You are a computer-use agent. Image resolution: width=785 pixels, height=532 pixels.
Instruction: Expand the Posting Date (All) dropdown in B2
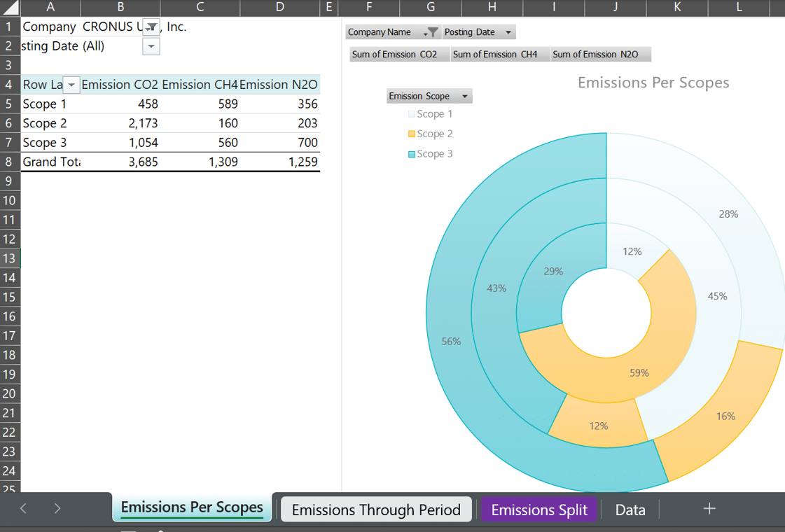(x=151, y=46)
